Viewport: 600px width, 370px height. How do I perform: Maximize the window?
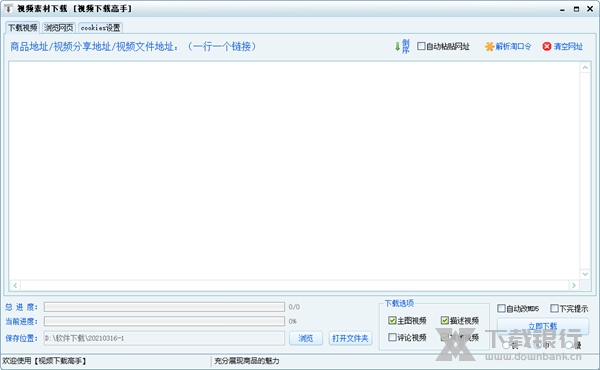(576, 9)
